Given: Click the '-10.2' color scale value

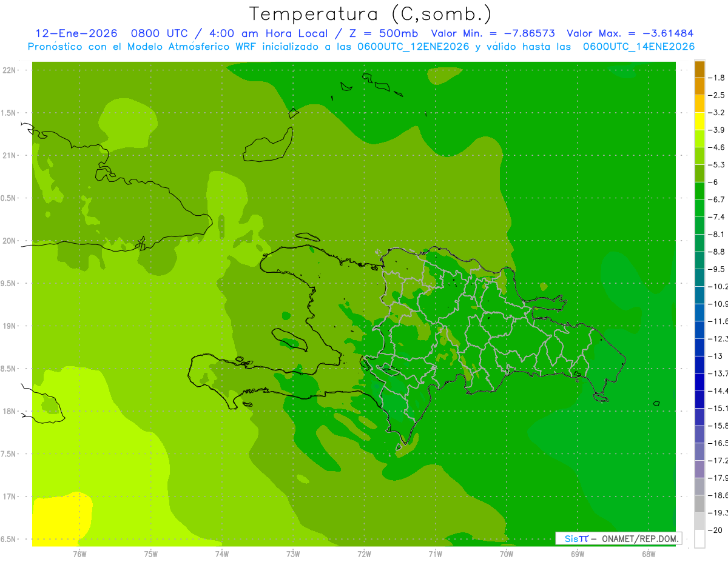Looking at the screenshot, I should [718, 286].
